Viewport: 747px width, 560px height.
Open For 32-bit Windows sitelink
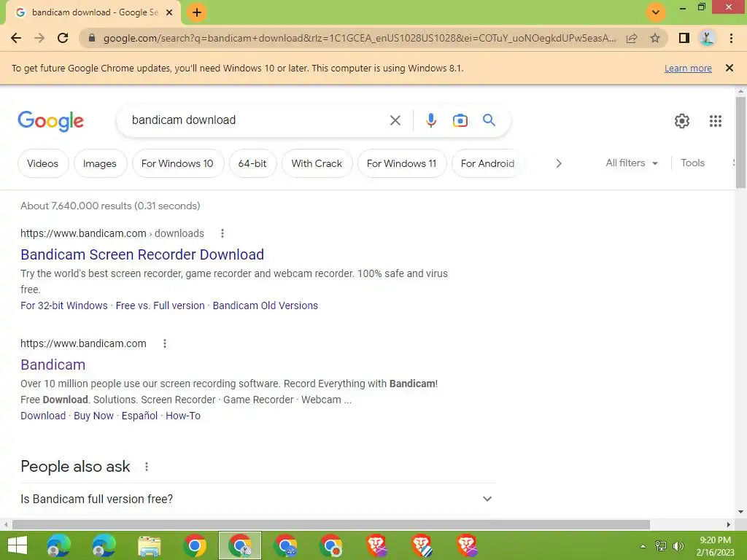(64, 306)
